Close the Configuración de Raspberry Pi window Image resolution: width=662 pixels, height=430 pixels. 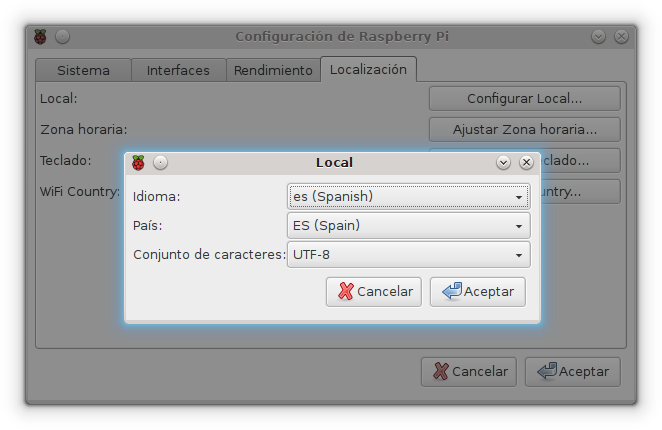click(621, 37)
